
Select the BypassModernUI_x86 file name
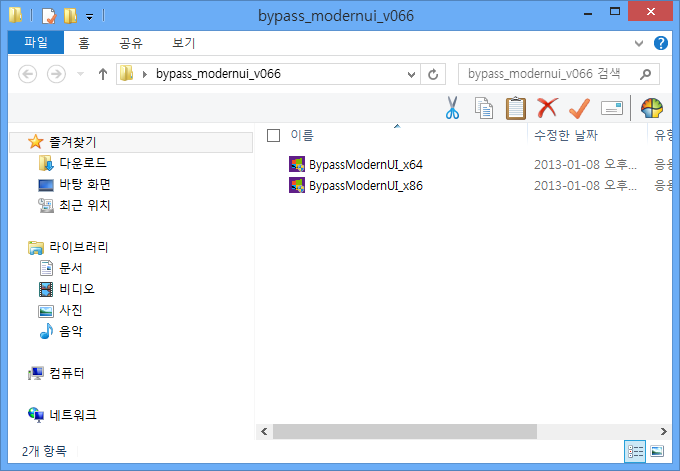coord(366,186)
